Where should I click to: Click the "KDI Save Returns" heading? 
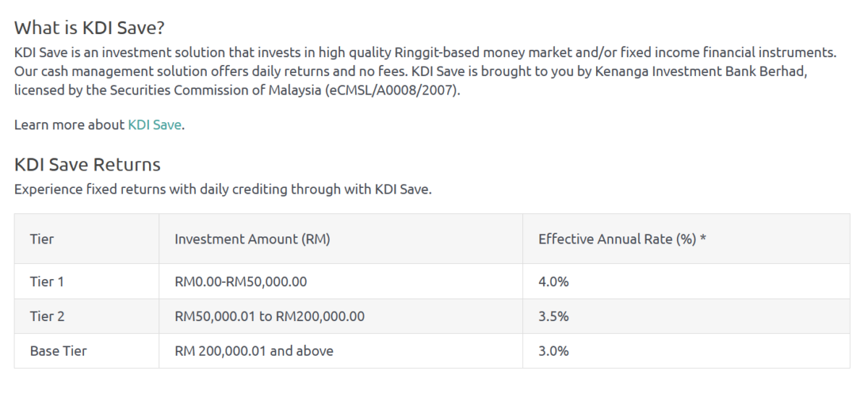coord(88,165)
